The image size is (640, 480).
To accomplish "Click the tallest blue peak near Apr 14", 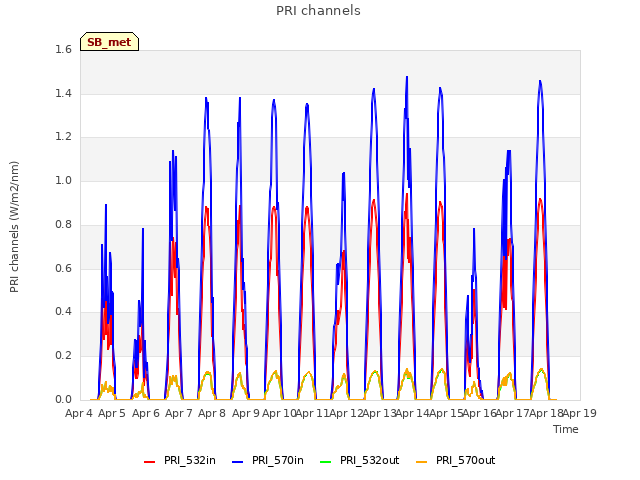I will tap(407, 77).
